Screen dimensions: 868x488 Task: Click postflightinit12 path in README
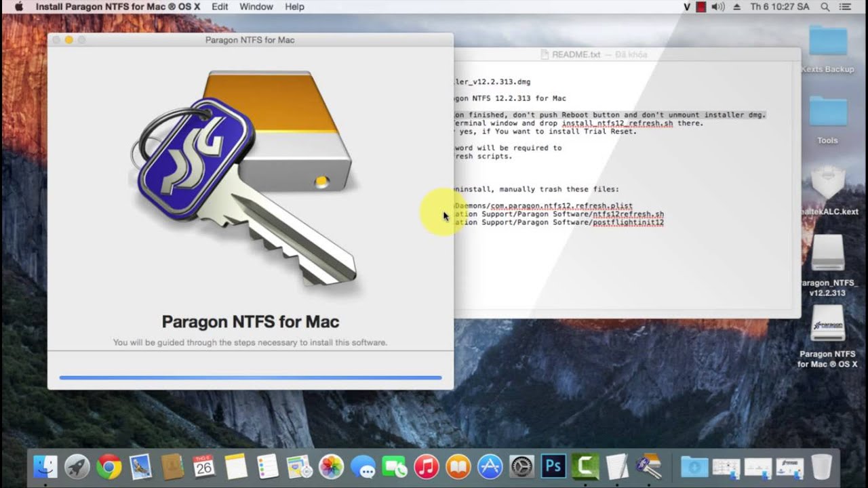628,222
